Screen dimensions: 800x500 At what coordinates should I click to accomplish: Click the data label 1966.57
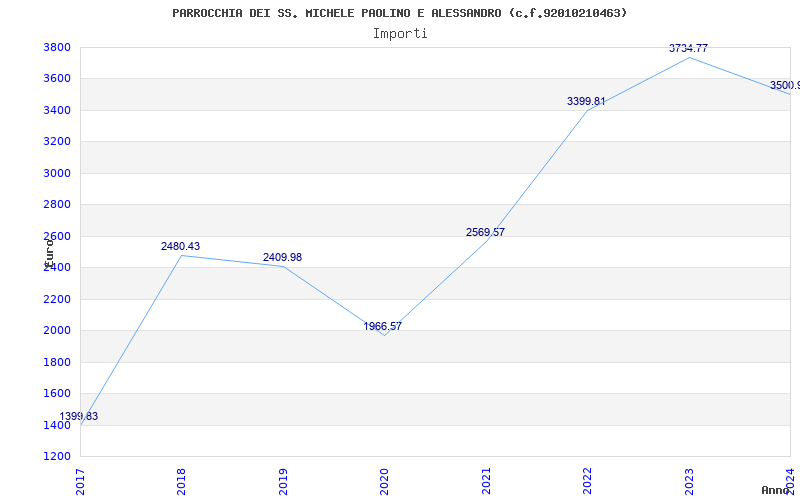coord(383,327)
